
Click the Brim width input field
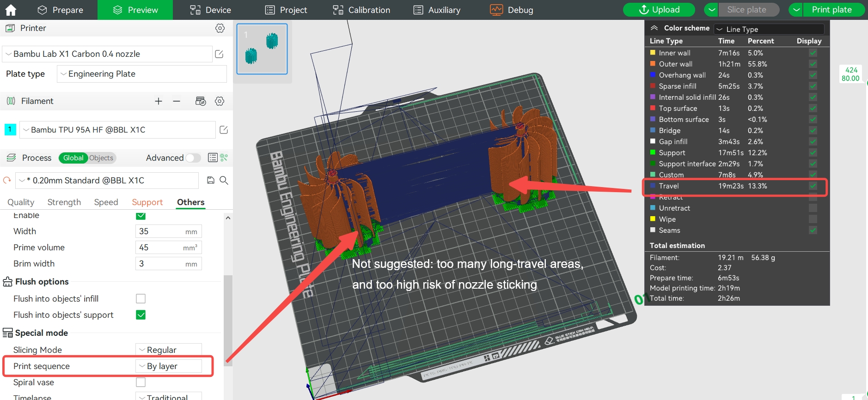[x=169, y=264]
